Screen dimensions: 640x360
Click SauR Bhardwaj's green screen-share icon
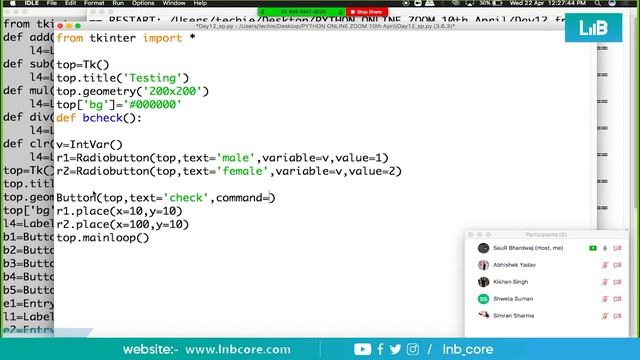coord(593,248)
